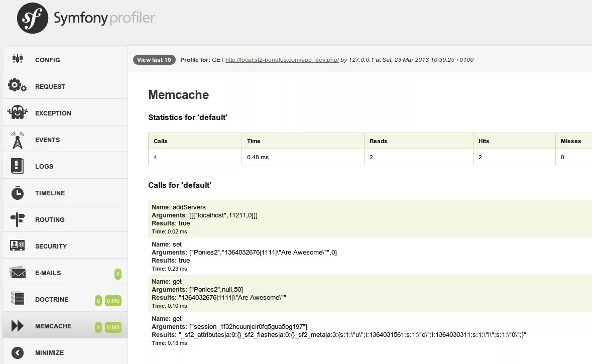Click the 'Time: 0.23 ms' line
Screen dimensions: 592x364
click(x=169, y=269)
